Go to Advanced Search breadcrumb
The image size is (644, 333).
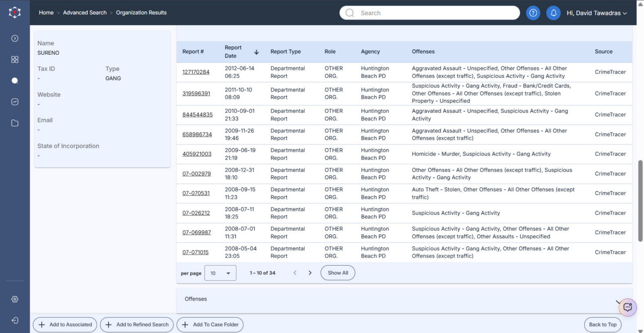(85, 13)
